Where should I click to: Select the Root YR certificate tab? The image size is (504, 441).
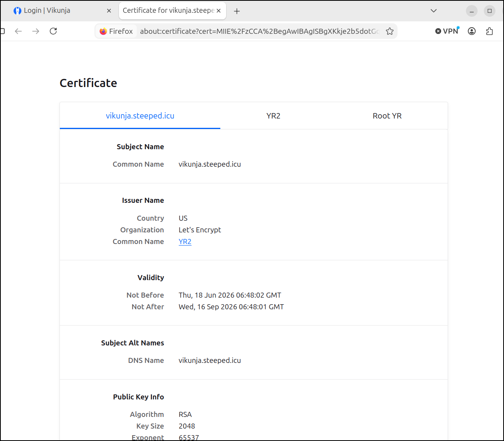coord(387,116)
